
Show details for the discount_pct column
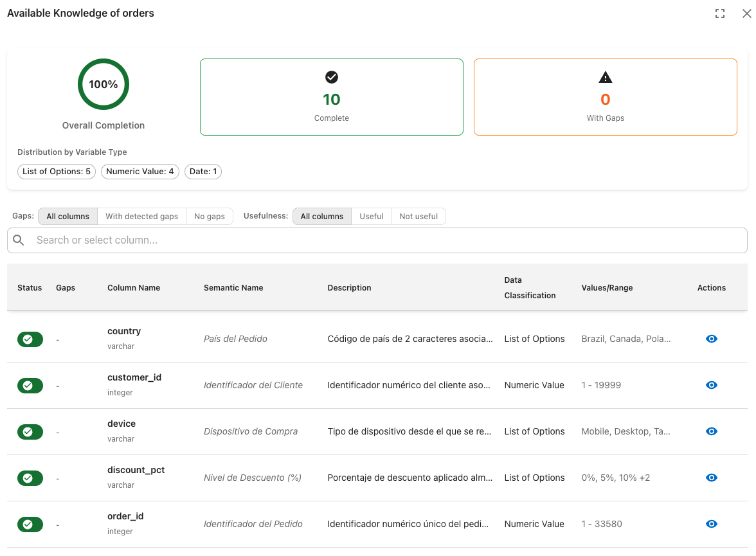click(x=711, y=478)
